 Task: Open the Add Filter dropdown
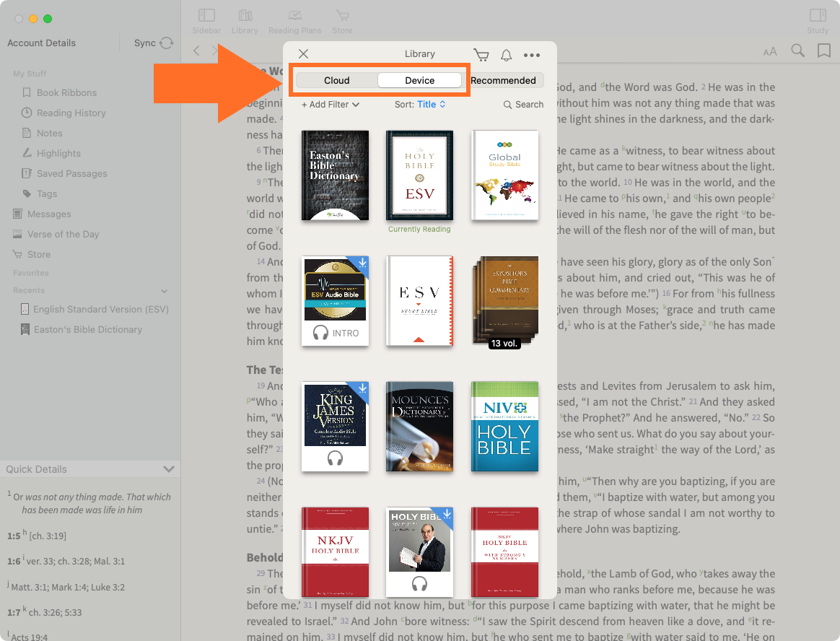coord(330,105)
